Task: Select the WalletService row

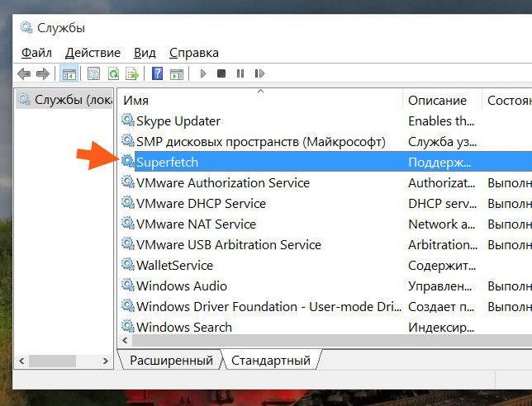Action: point(326,266)
